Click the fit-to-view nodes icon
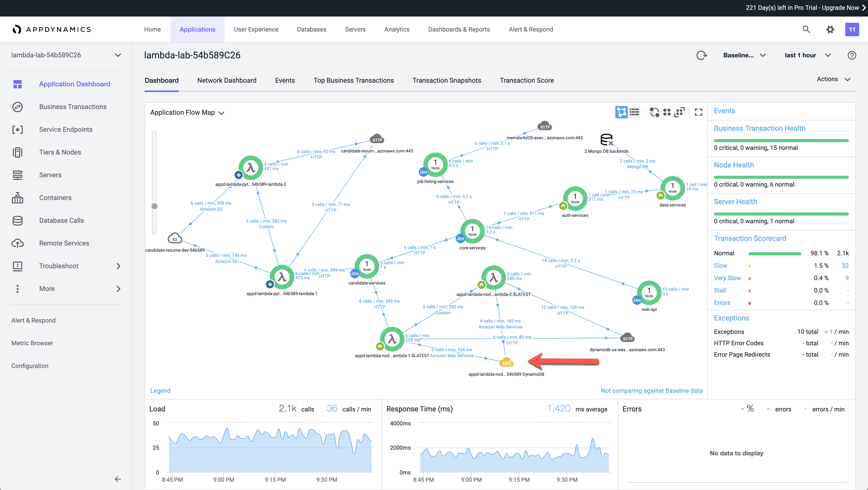Image resolution: width=868 pixels, height=490 pixels. coord(679,112)
